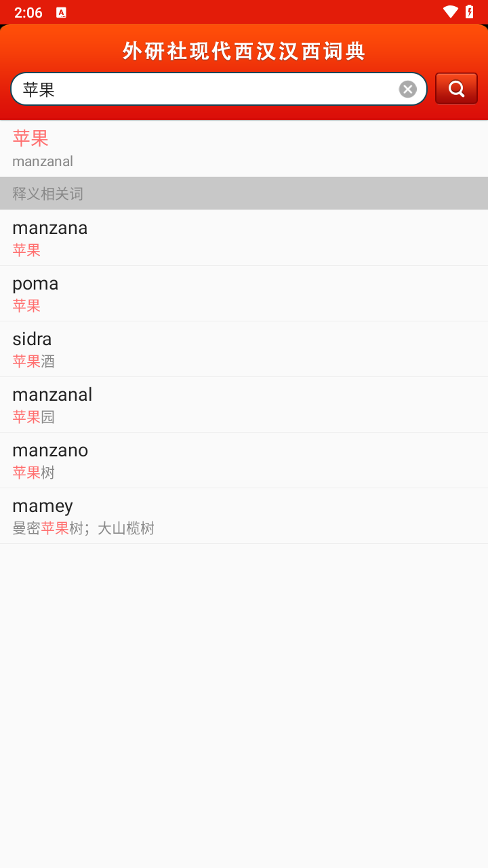
Task: Tap the 曼密苹果树；大山榄树 definition text
Action: tap(83, 528)
